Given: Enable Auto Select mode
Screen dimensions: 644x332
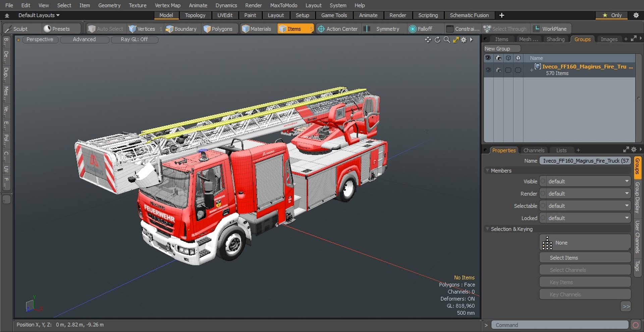Looking at the screenshot, I should coord(106,29).
